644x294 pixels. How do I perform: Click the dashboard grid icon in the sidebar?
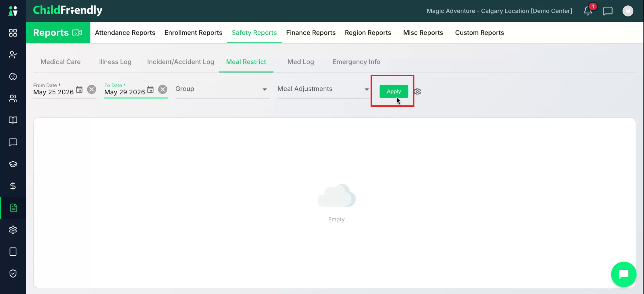[13, 33]
